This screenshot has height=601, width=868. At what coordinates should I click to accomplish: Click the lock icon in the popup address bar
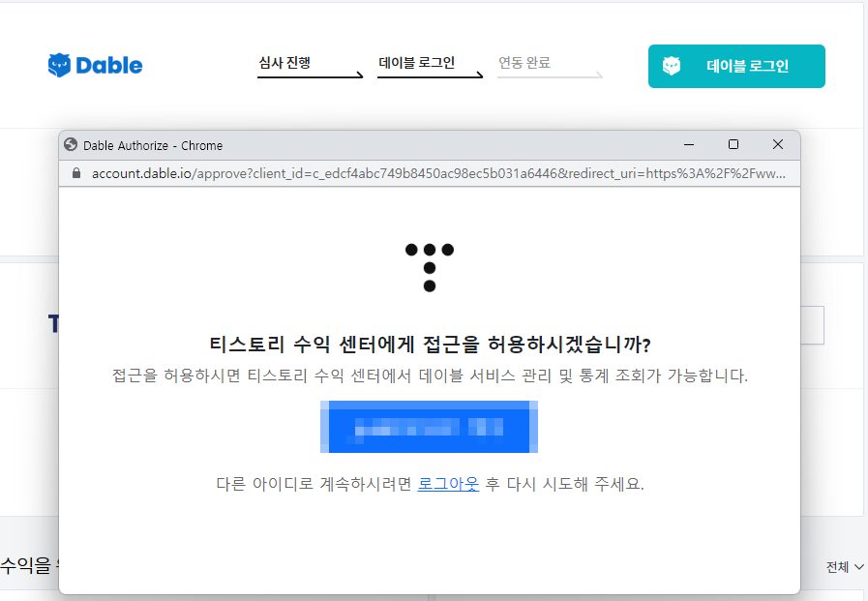pos(76,173)
